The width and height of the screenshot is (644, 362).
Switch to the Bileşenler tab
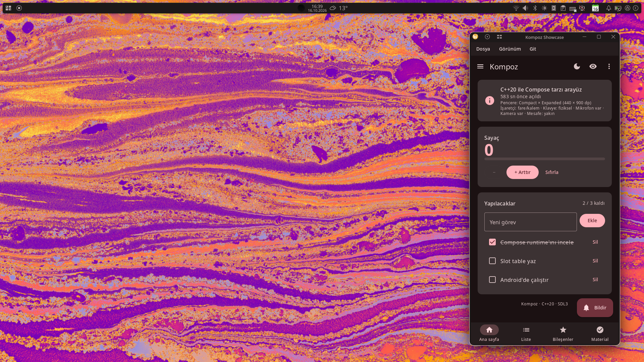[x=563, y=334]
